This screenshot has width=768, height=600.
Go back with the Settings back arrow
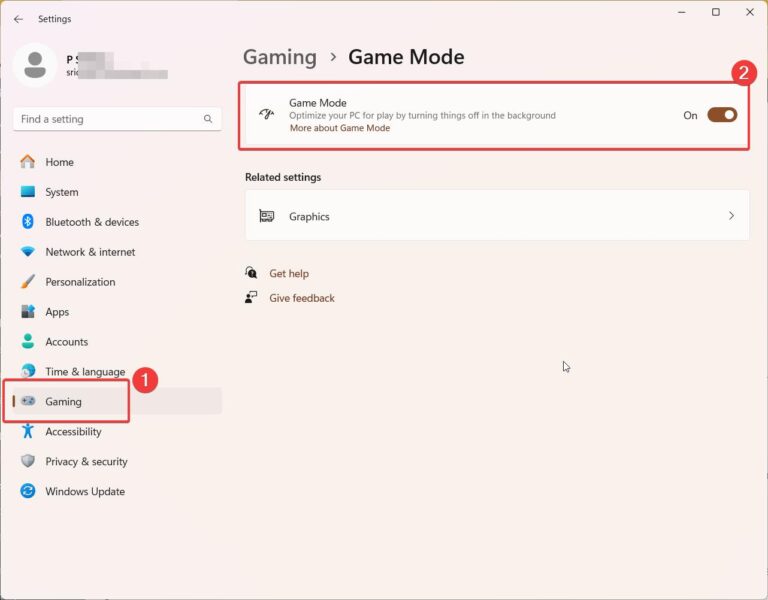[19, 19]
